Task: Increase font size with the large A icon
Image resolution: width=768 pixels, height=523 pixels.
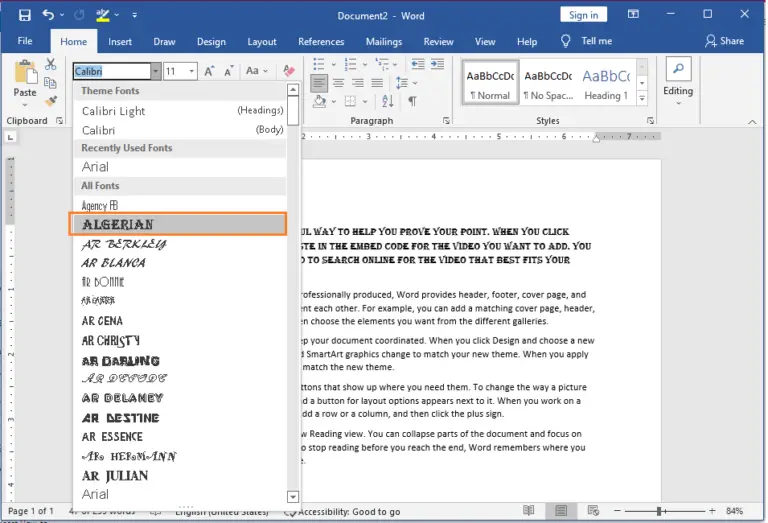Action: 209,71
